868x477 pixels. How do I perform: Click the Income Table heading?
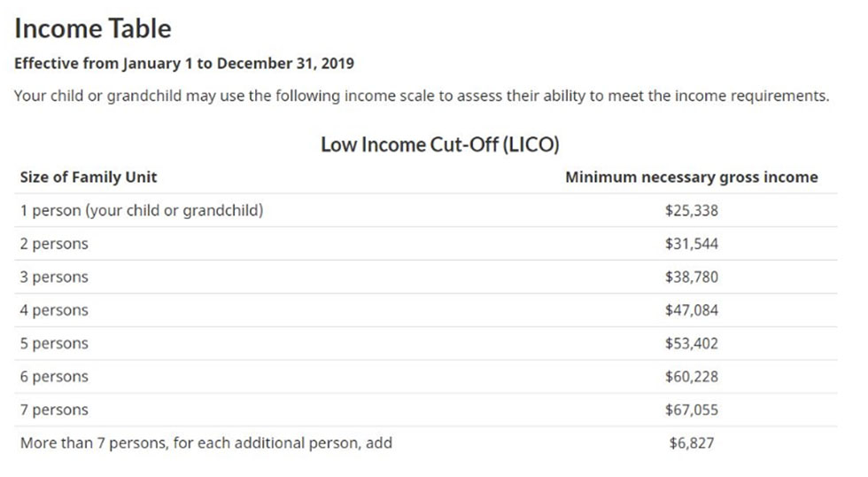click(93, 28)
